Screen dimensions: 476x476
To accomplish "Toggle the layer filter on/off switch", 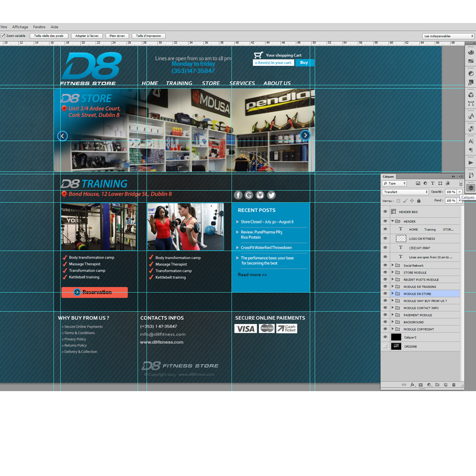I will (461, 183).
